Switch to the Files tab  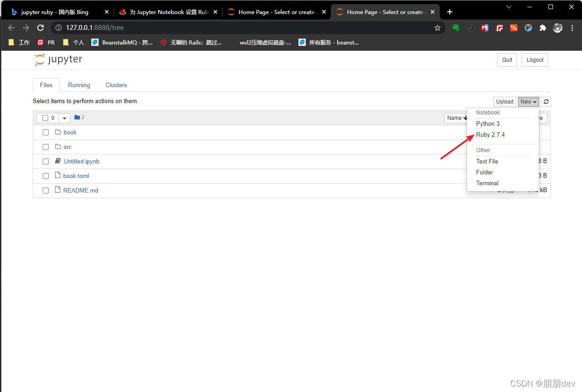(46, 85)
